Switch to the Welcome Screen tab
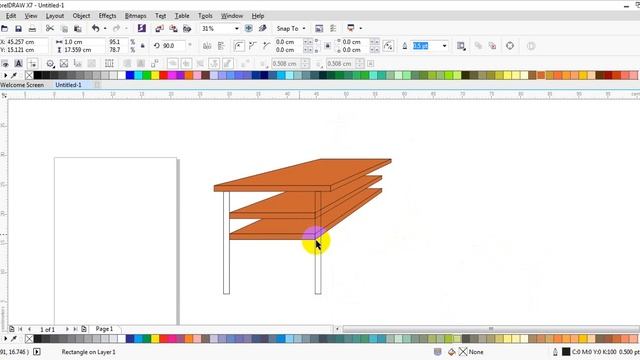640x360 pixels. coord(22,85)
